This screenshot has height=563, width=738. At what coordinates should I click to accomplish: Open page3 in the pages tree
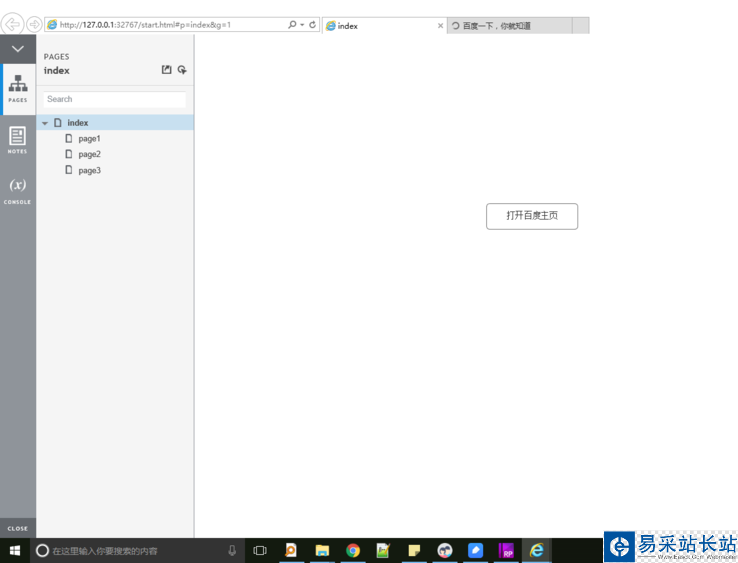[x=89, y=170]
